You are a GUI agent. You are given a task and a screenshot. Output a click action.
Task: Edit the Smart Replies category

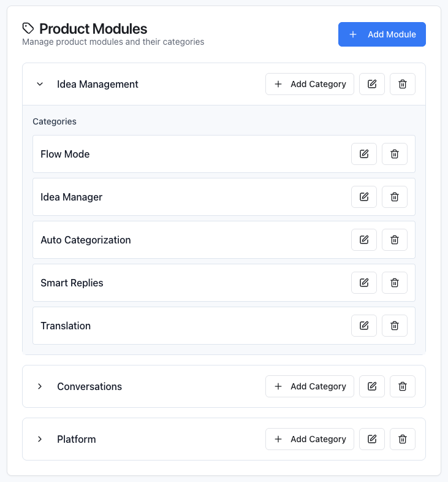coord(364,283)
